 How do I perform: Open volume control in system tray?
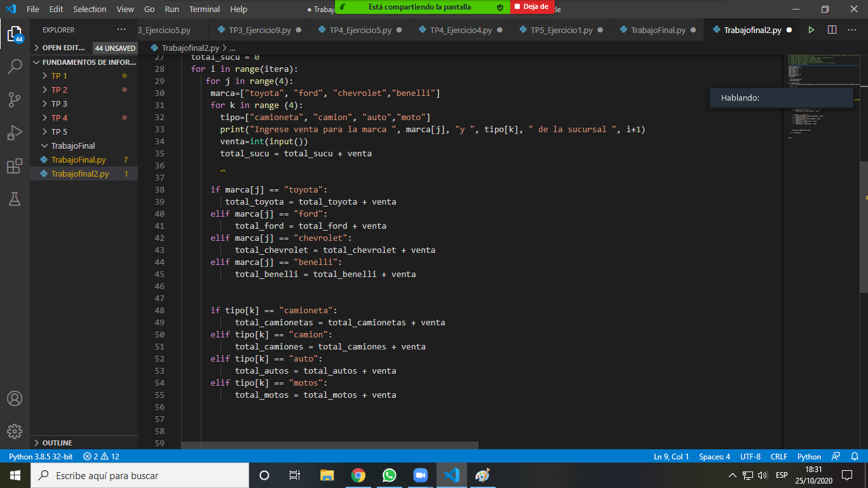[x=763, y=475]
